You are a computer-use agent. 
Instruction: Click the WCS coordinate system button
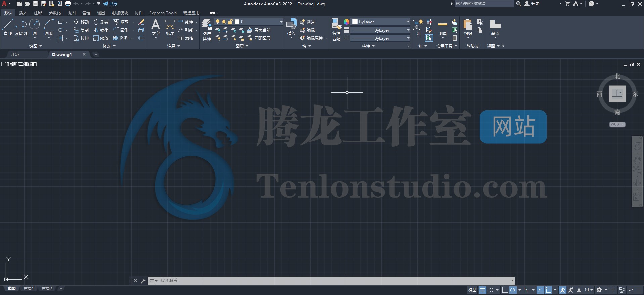point(617,124)
